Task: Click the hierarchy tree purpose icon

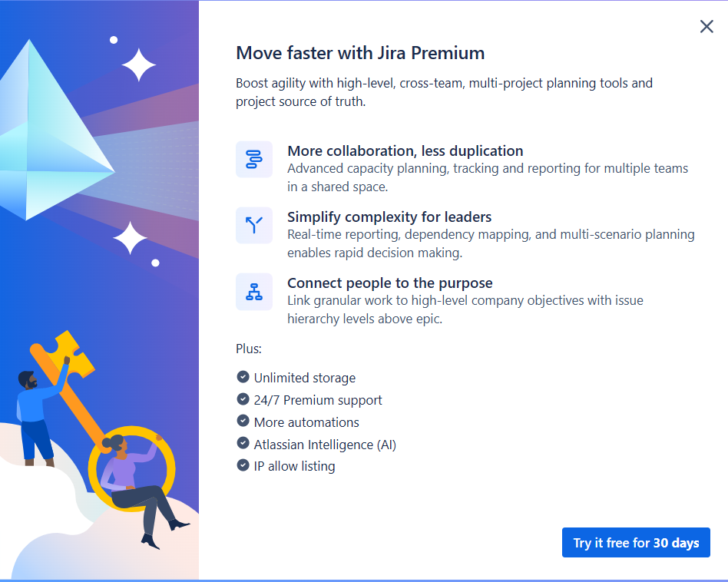Action: pyautogui.click(x=254, y=292)
